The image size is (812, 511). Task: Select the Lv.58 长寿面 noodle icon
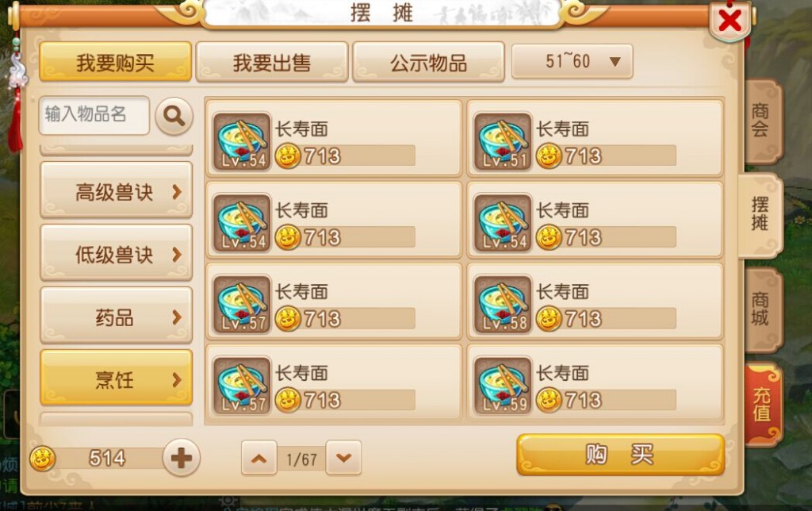[x=502, y=304]
